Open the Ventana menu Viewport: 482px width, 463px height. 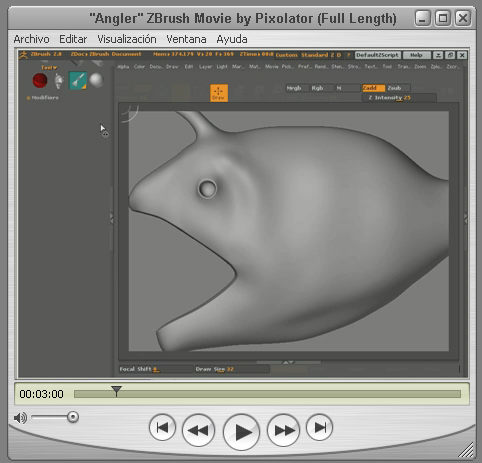pyautogui.click(x=186, y=39)
